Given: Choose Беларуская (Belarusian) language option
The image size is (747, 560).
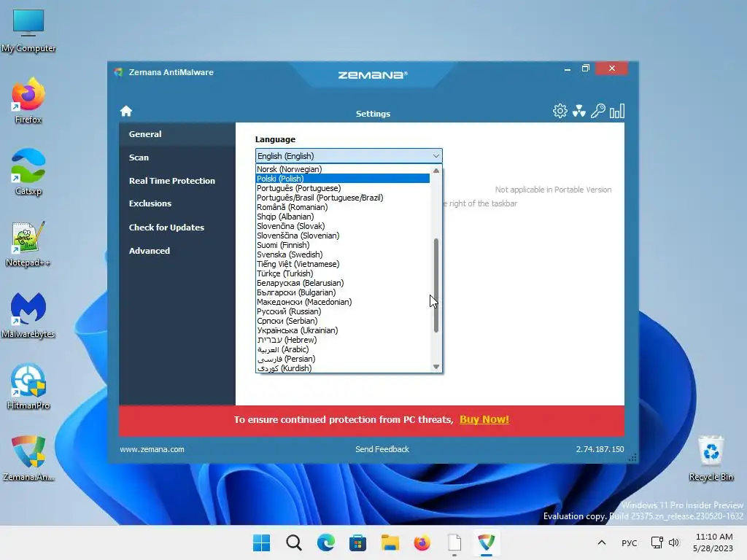Looking at the screenshot, I should [x=343, y=283].
